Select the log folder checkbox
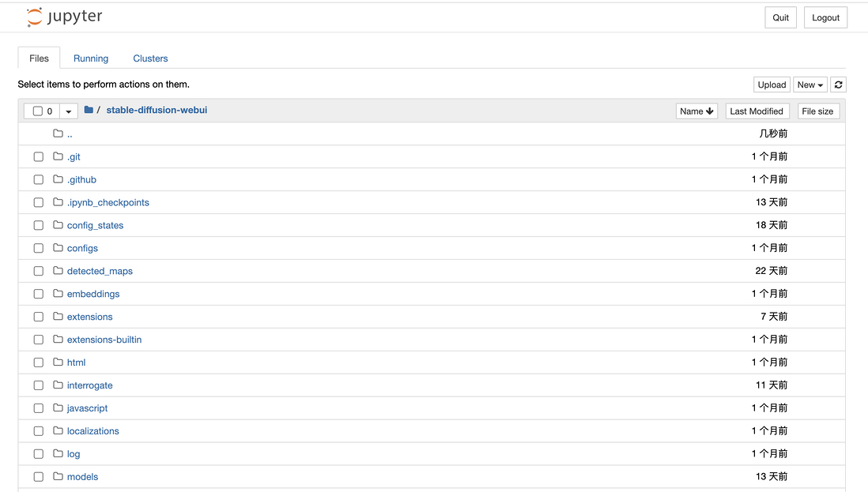Screen dimensions: 868x492 point(38,454)
